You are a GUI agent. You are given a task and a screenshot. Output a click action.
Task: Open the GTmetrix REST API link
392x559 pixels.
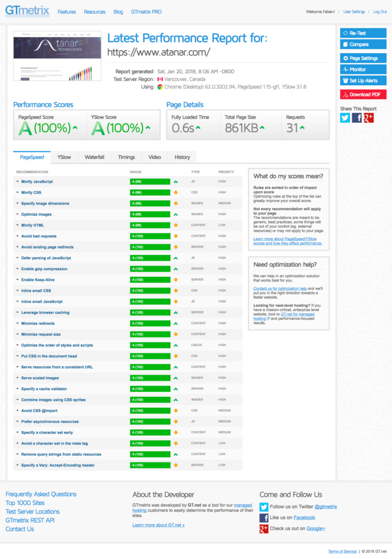[x=30, y=520]
